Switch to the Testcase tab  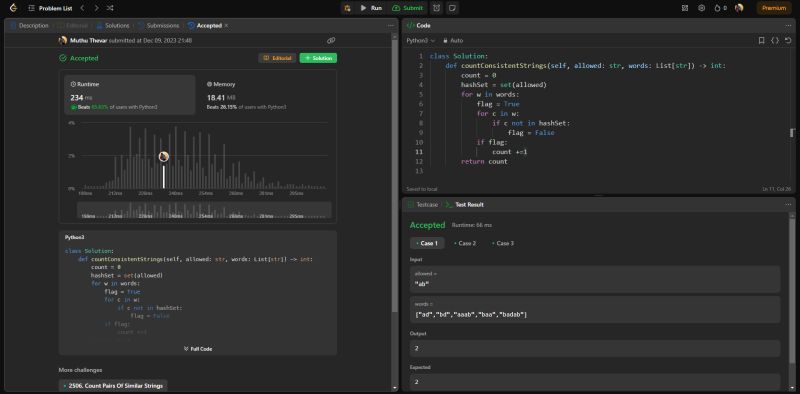(423, 205)
